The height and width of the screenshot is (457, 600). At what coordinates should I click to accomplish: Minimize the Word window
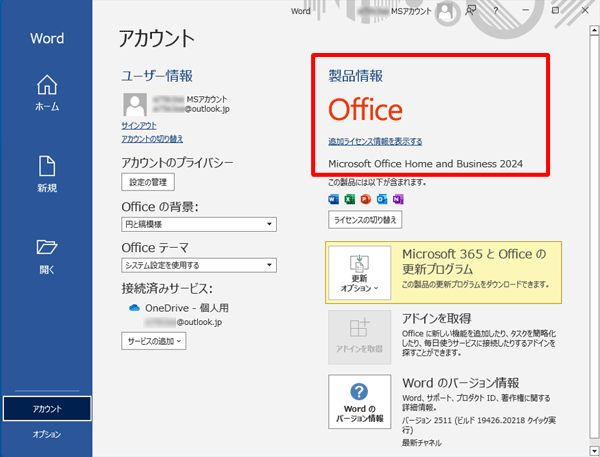tap(525, 10)
